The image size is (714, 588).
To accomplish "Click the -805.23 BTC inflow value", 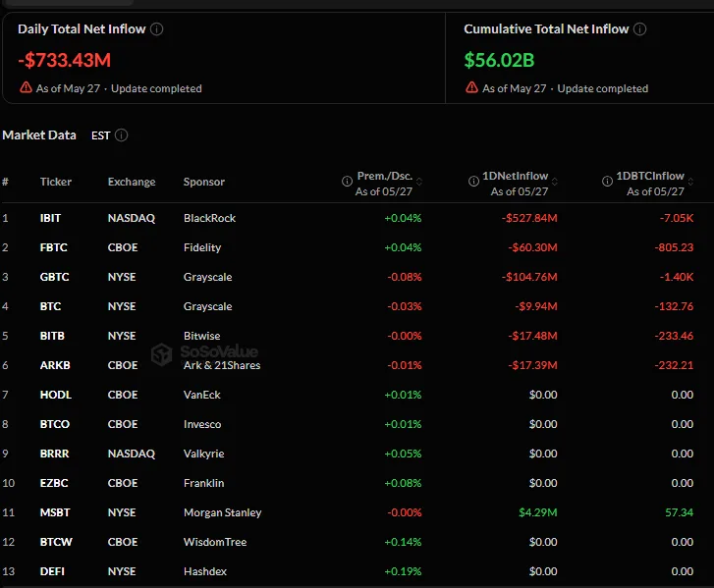I will pyautogui.click(x=674, y=247).
